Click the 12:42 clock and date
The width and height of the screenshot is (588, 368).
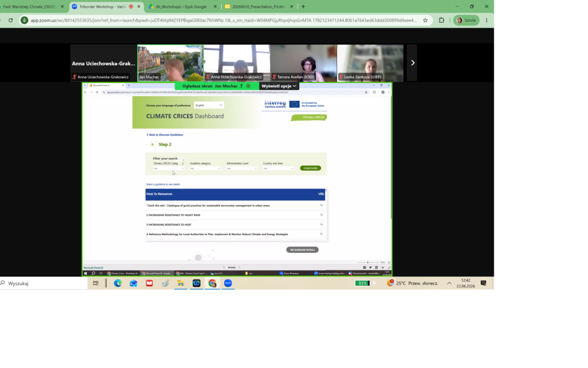(x=465, y=283)
